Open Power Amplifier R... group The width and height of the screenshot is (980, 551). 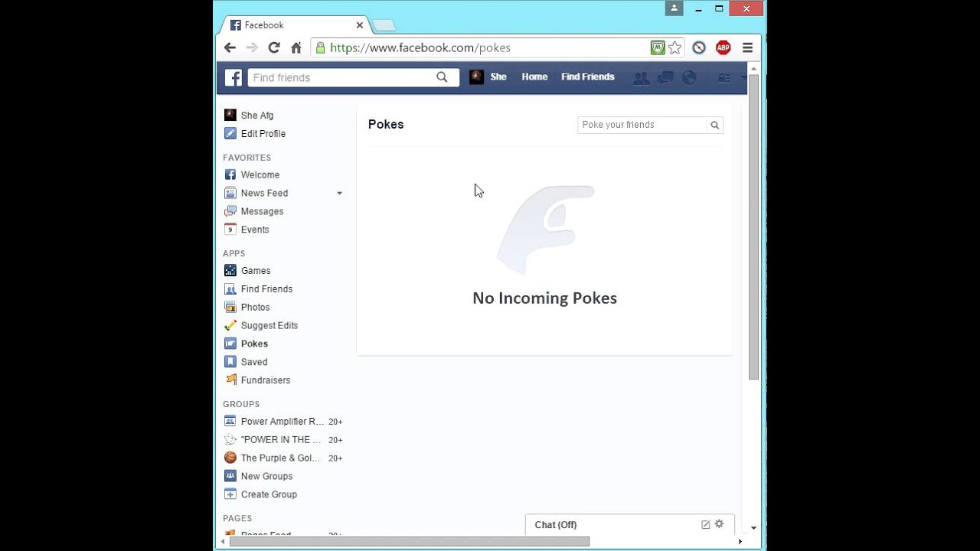[x=283, y=422]
